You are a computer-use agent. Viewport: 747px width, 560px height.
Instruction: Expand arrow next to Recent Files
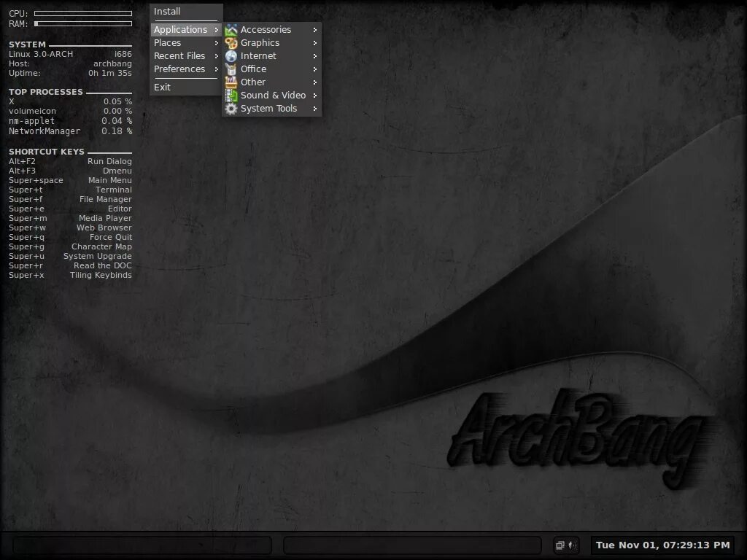[x=216, y=55]
